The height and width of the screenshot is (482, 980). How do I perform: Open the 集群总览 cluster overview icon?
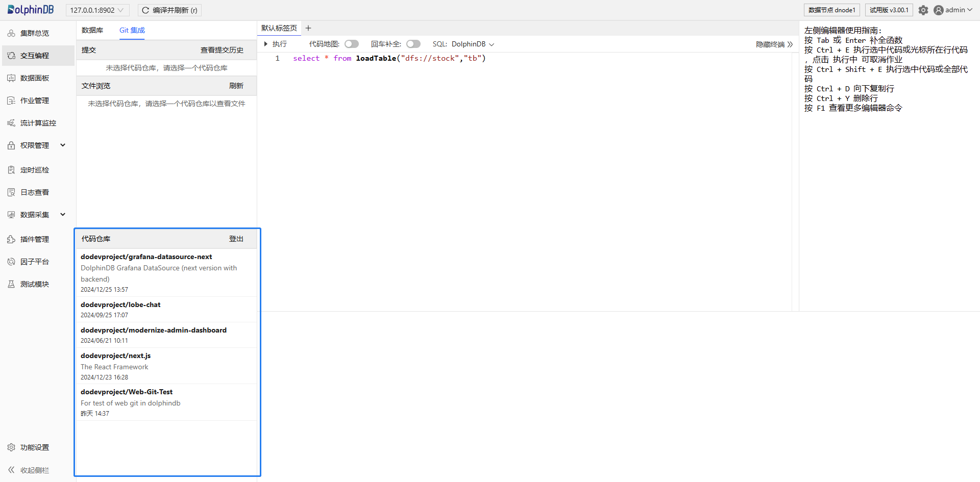[11, 33]
